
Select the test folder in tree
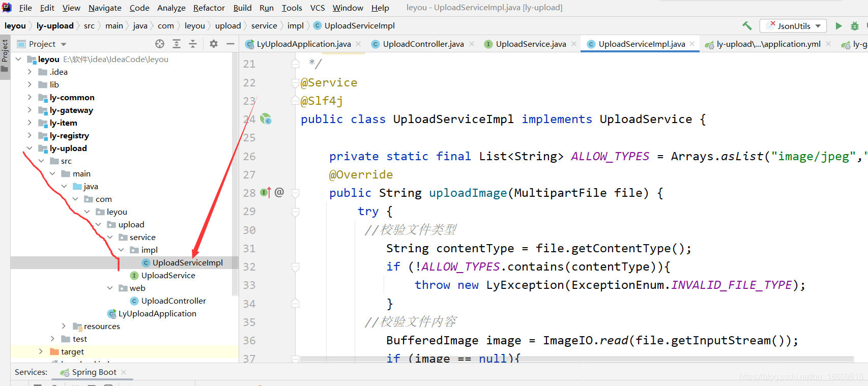pos(79,339)
